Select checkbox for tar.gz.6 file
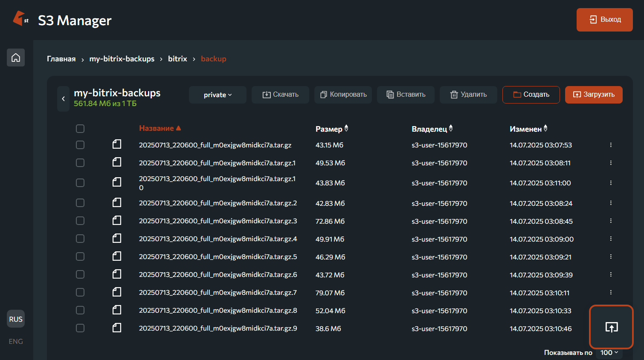 [x=80, y=274]
